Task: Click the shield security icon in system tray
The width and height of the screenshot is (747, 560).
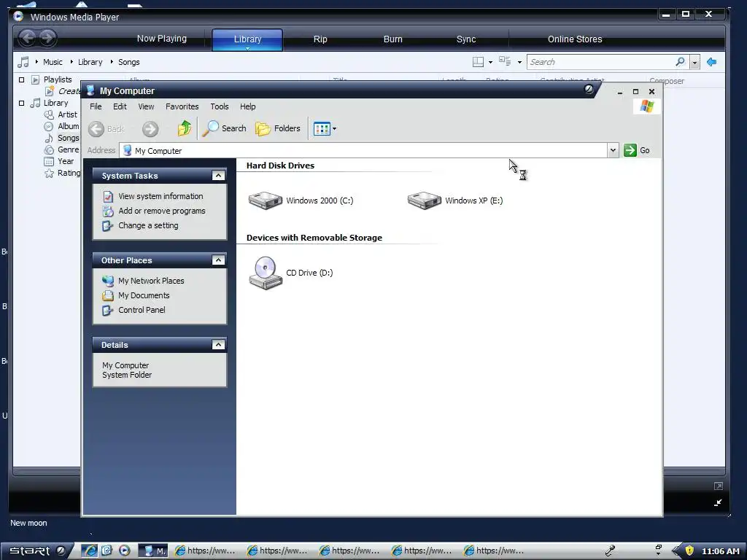Action: (689, 551)
